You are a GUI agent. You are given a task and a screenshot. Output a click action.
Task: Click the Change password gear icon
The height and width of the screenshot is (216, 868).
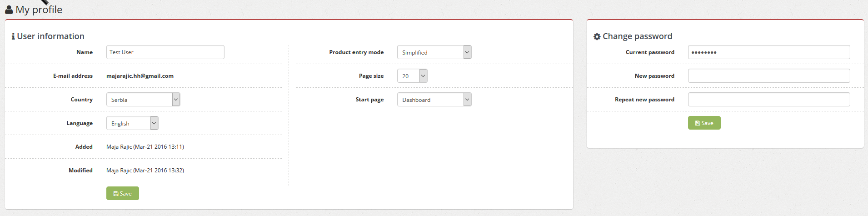(597, 36)
